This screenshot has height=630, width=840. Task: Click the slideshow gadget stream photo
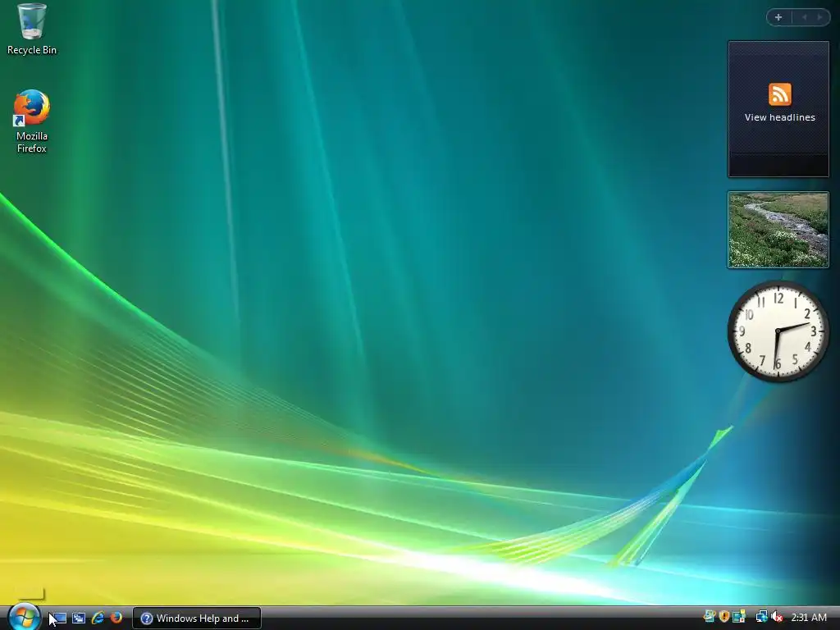tap(778, 230)
